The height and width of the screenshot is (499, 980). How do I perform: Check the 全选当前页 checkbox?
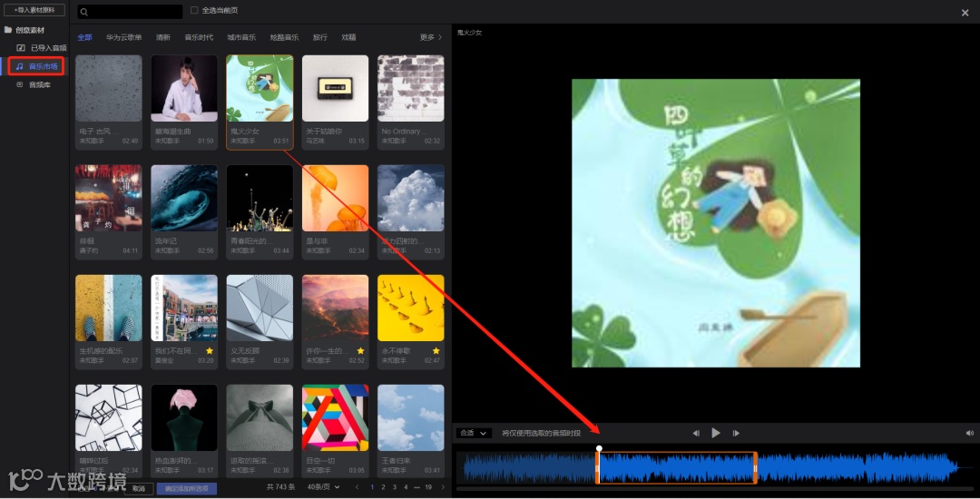pos(194,10)
